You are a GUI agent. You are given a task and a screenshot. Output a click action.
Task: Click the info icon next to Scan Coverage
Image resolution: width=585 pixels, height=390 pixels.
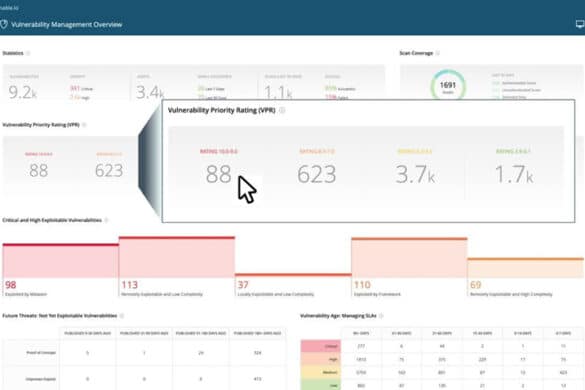[438, 53]
